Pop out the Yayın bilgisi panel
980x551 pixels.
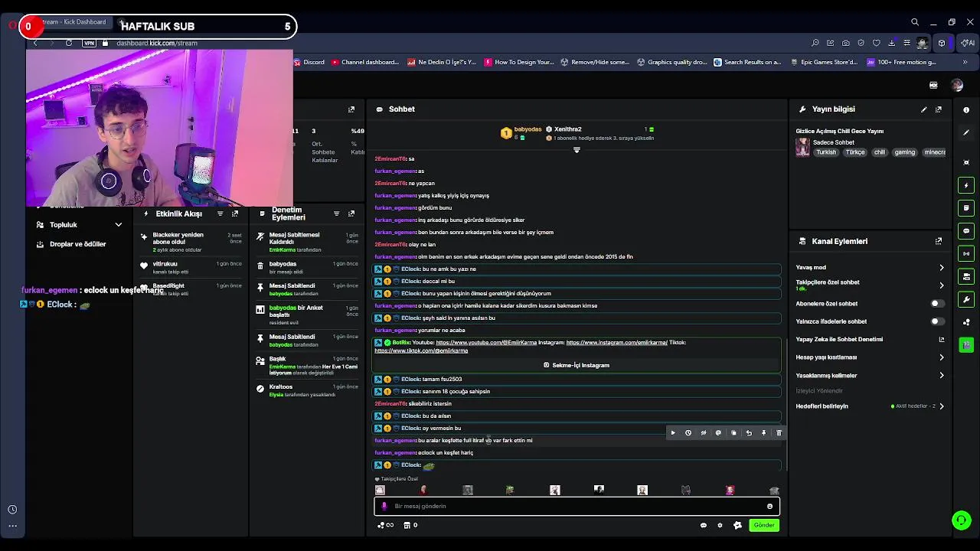tap(939, 109)
